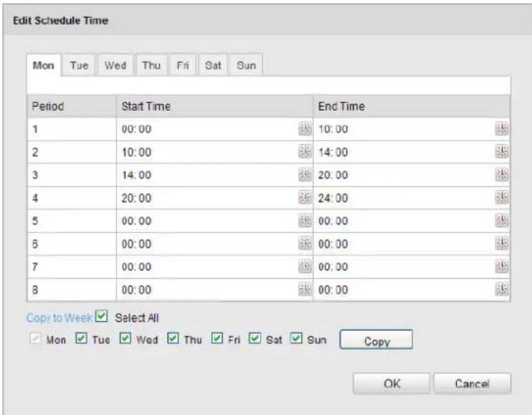
Task: Switch to the Wed tab
Action: tap(115, 65)
